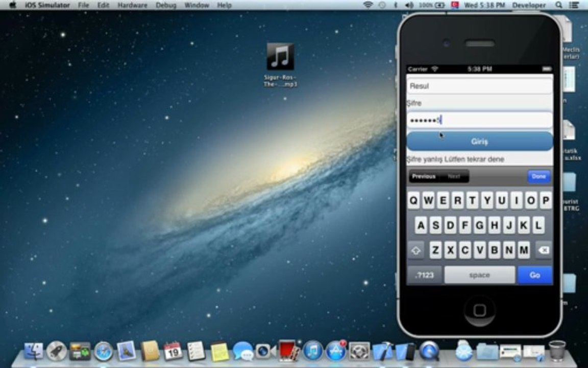This screenshot has width=588, height=368.
Task: Open Launchpad rocket icon in Dock
Action: click(57, 352)
